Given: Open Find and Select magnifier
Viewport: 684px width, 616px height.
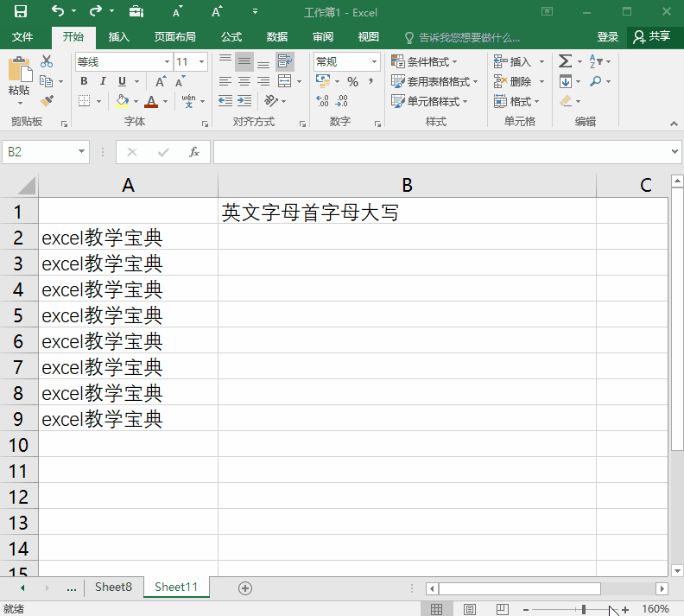Looking at the screenshot, I should pos(595,81).
